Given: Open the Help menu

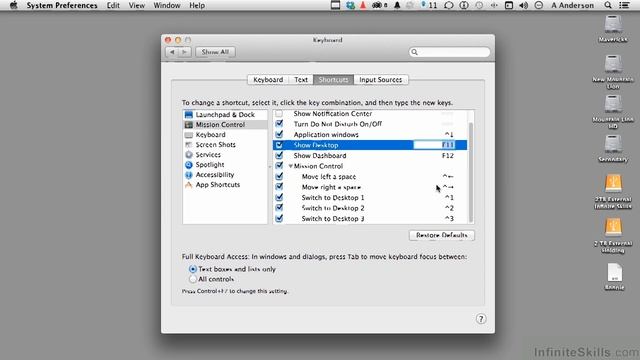Looking at the screenshot, I should [197, 5].
